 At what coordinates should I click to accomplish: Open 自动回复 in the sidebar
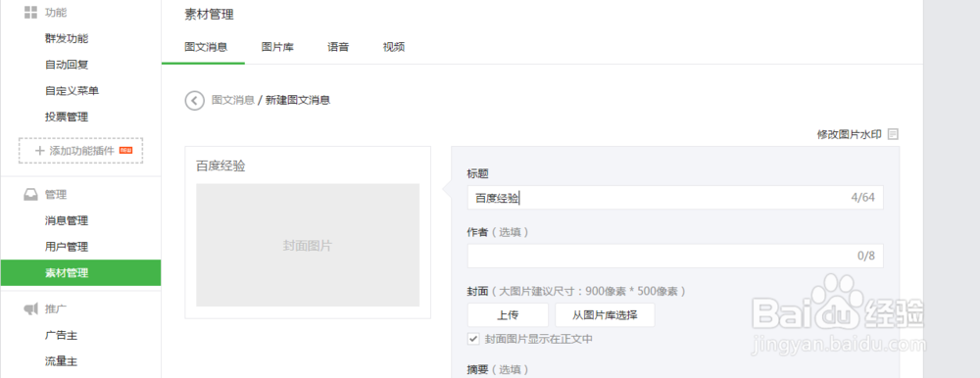(x=67, y=65)
